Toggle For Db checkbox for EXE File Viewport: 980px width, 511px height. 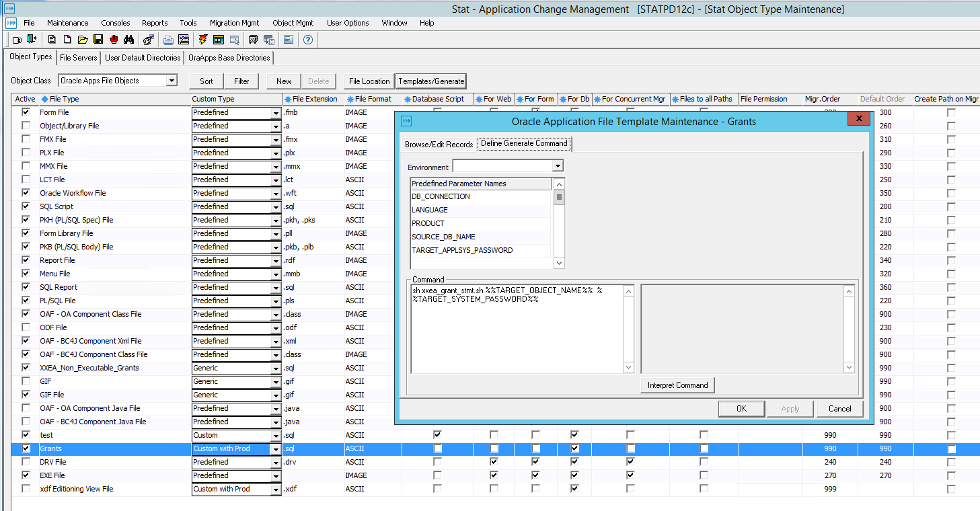tap(574, 475)
